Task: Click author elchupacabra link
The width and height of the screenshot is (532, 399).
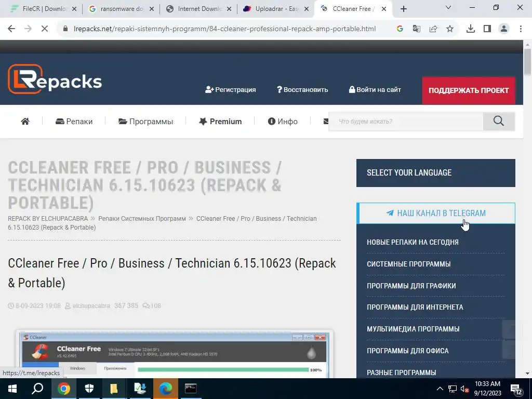Action: 91,305
